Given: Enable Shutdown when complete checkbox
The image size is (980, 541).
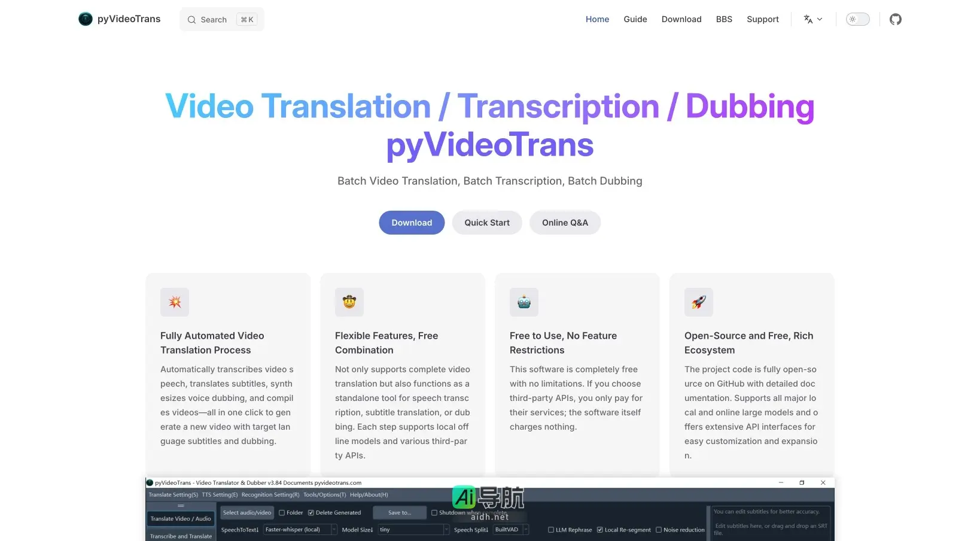Looking at the screenshot, I should 434,513.
